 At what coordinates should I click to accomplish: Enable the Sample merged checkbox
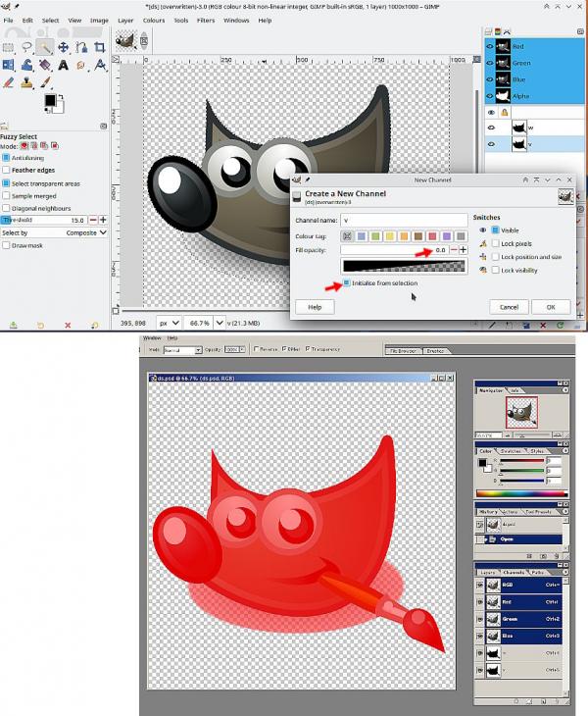(6, 195)
